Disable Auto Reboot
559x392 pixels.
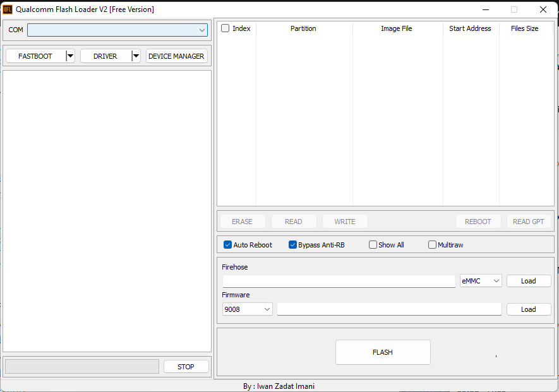tap(227, 244)
